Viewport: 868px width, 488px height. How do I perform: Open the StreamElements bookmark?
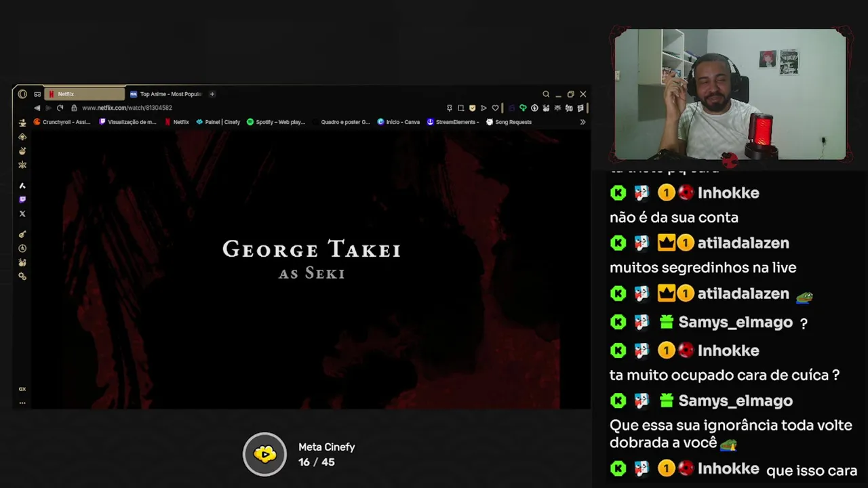453,122
